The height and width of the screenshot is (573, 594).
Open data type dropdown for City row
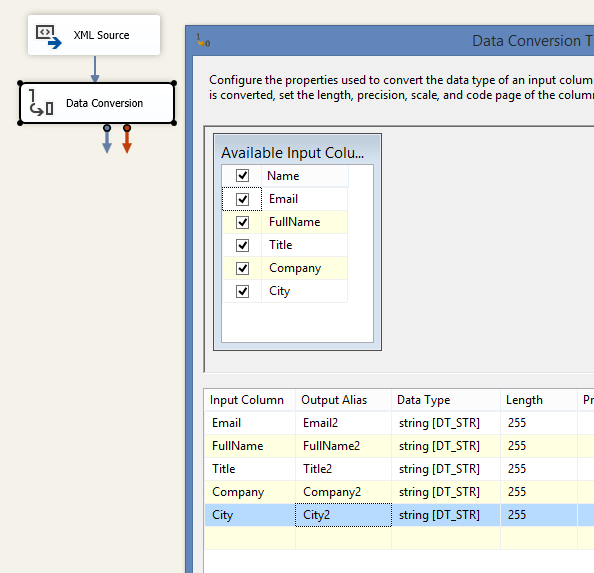[x=446, y=515]
